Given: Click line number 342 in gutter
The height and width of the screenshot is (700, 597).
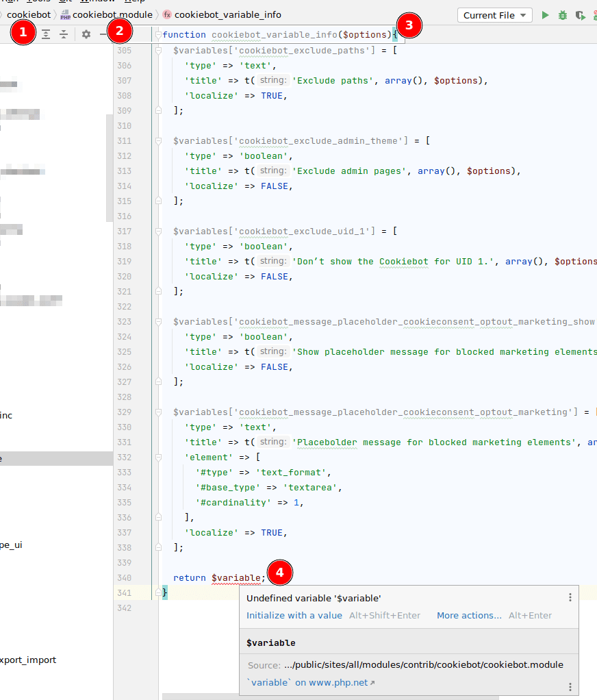Looking at the screenshot, I should (124, 608).
